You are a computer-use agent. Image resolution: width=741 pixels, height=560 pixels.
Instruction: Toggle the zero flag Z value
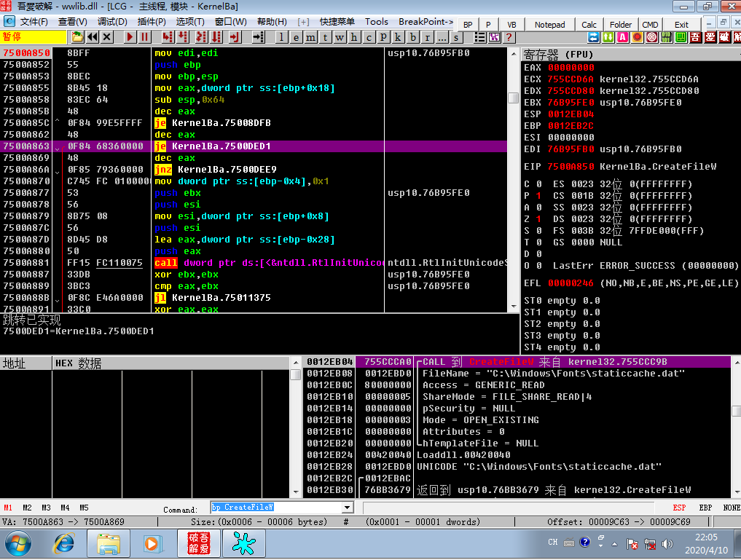(x=538, y=219)
